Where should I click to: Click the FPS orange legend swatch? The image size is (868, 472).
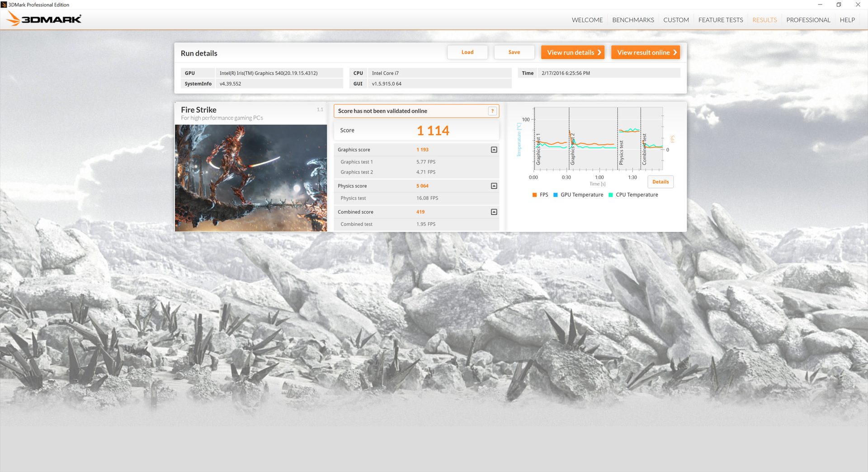pyautogui.click(x=535, y=195)
